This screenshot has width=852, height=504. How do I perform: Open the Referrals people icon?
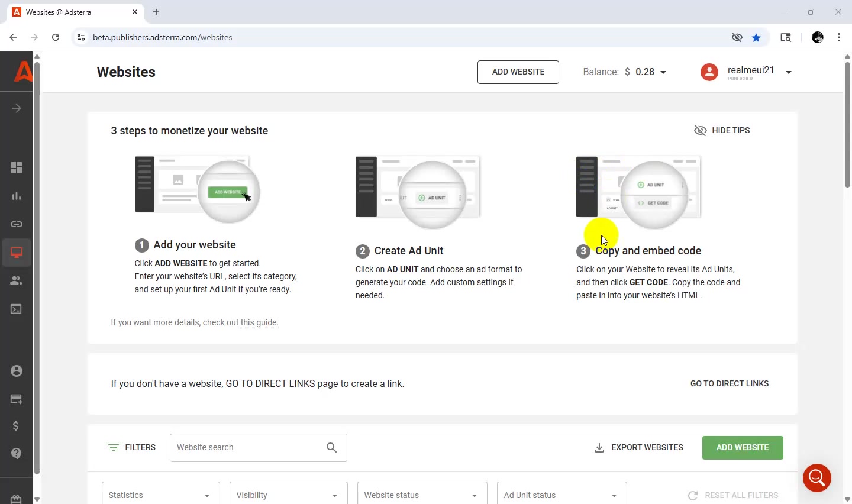pyautogui.click(x=17, y=280)
